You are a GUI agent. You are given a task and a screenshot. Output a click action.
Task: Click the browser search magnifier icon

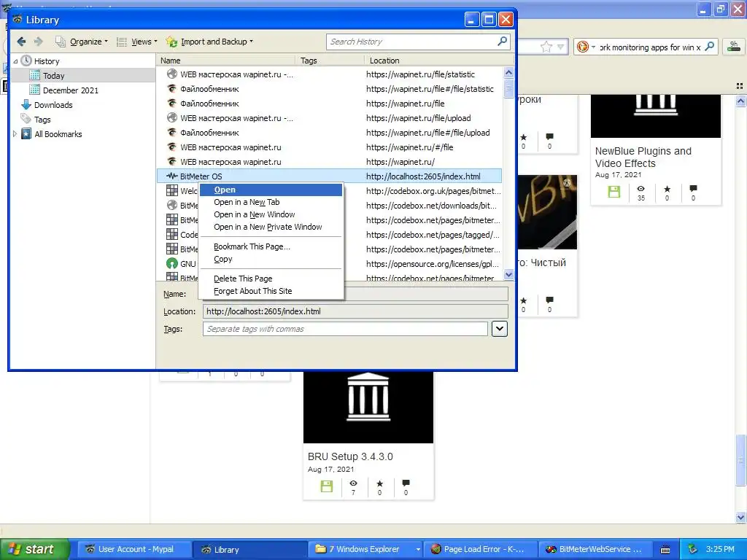[710, 47]
